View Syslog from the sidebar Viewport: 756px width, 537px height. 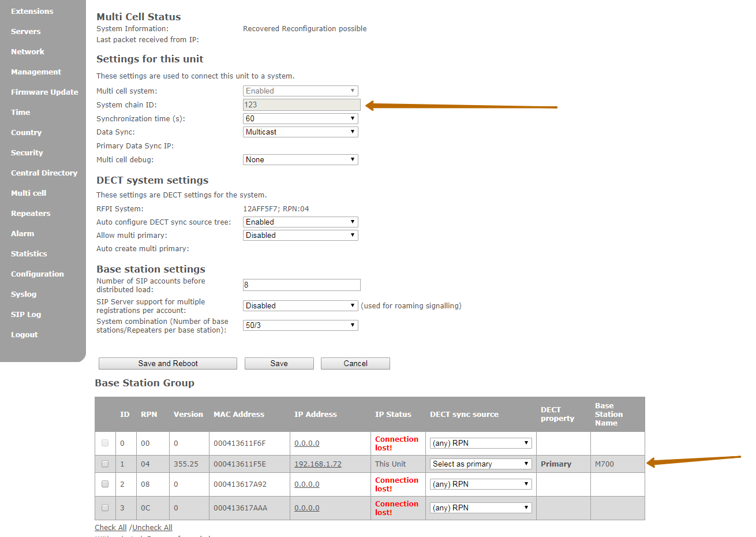click(24, 294)
